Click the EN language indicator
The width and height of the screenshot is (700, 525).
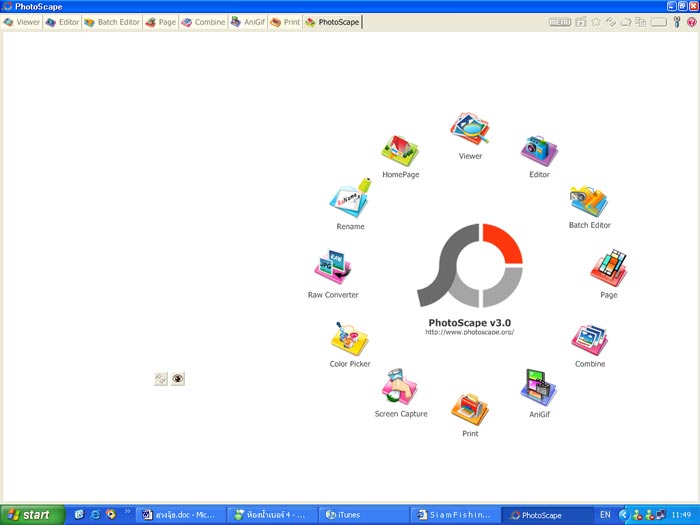click(605, 515)
